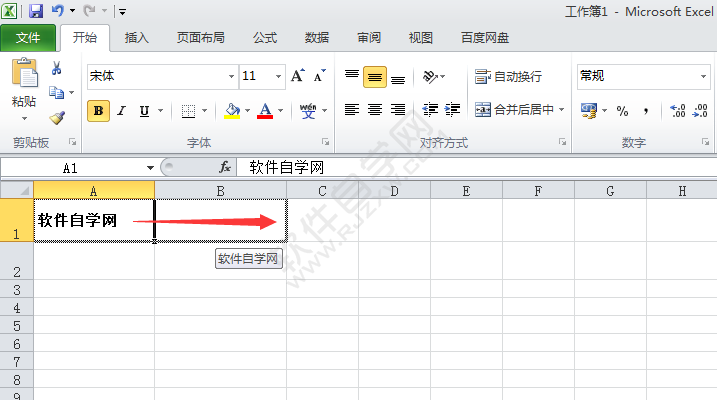717x400 pixels.
Task: Select Bottom Align icon
Action: click(x=398, y=78)
